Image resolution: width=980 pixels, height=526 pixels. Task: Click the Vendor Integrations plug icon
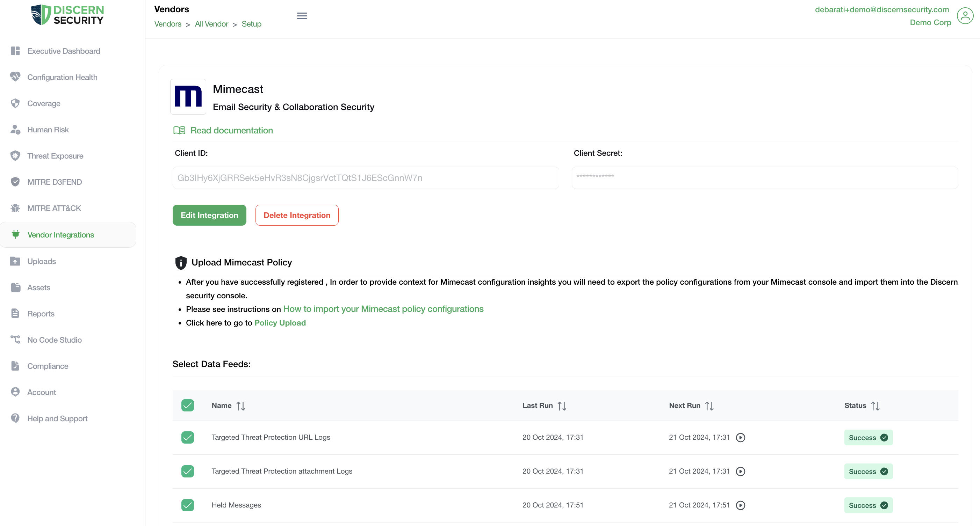pyautogui.click(x=16, y=234)
